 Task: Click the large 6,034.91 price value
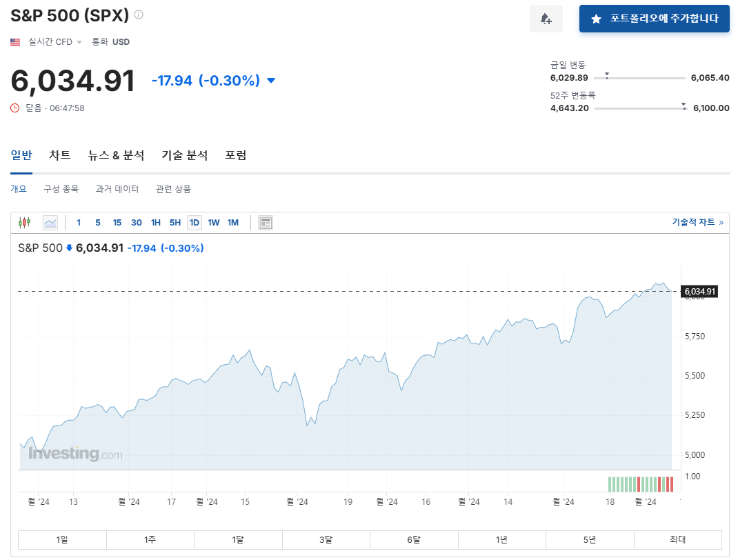pos(73,81)
